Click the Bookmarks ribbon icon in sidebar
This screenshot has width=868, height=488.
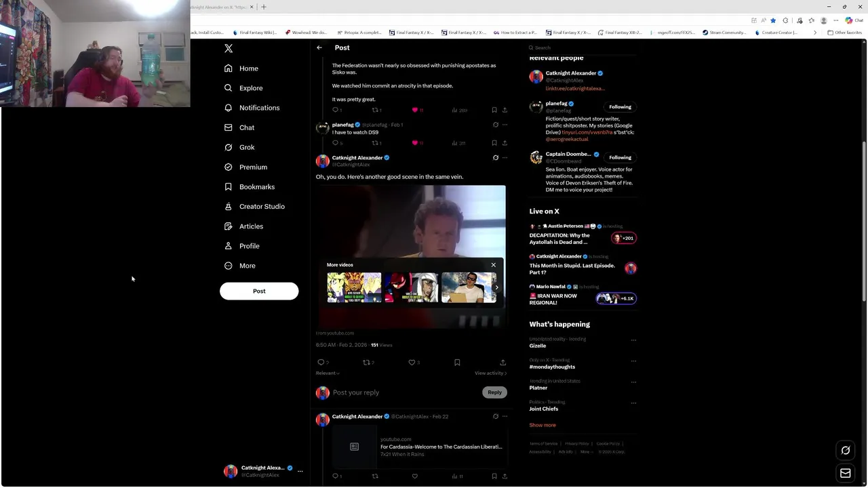[229, 186]
